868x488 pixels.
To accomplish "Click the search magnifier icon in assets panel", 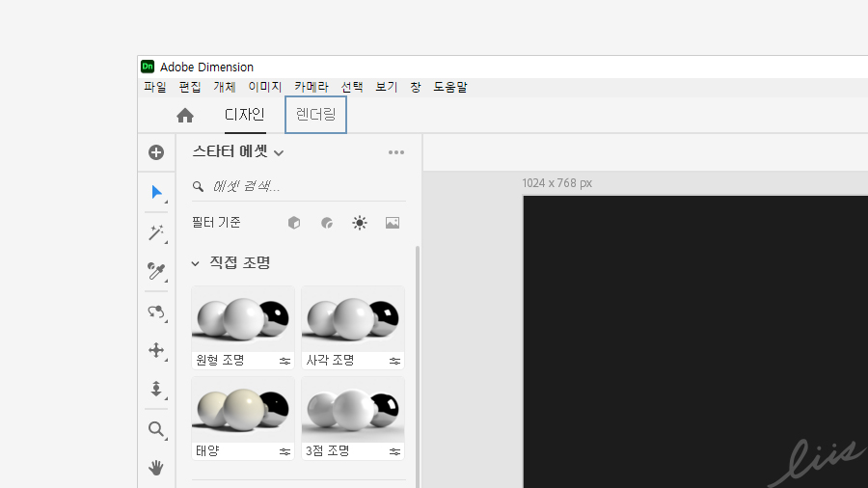I will click(198, 186).
